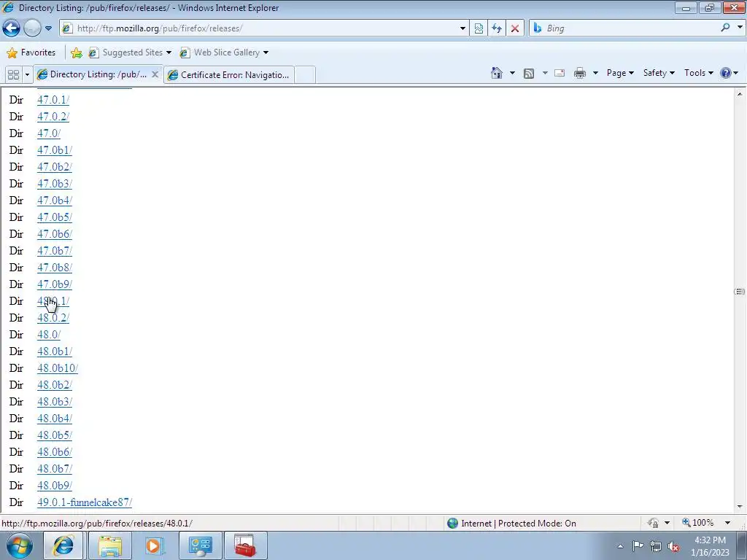The width and height of the screenshot is (747, 560).
Task: Open the Favorites center
Action: pos(31,52)
